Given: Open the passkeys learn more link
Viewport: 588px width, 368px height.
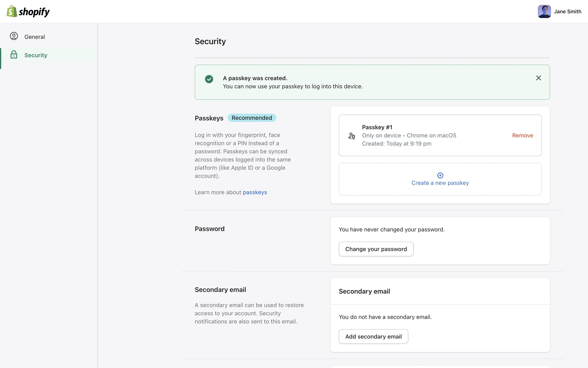Looking at the screenshot, I should [x=255, y=192].
